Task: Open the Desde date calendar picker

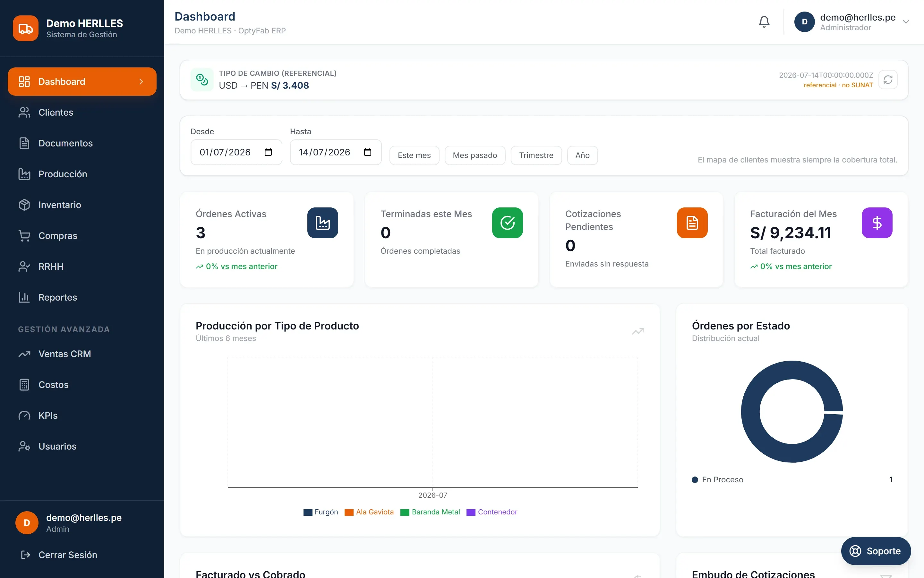Action: point(268,152)
